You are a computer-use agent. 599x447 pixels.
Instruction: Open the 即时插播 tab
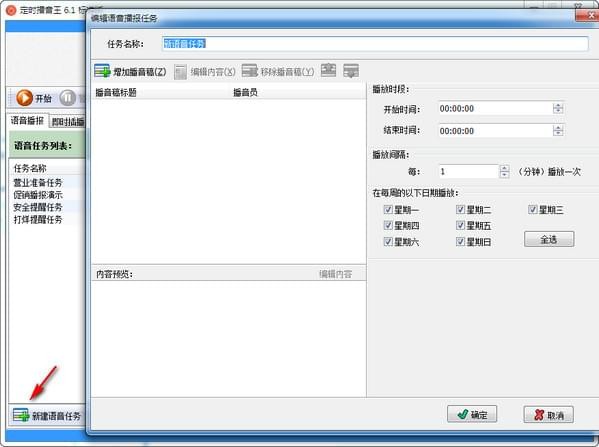pos(68,122)
